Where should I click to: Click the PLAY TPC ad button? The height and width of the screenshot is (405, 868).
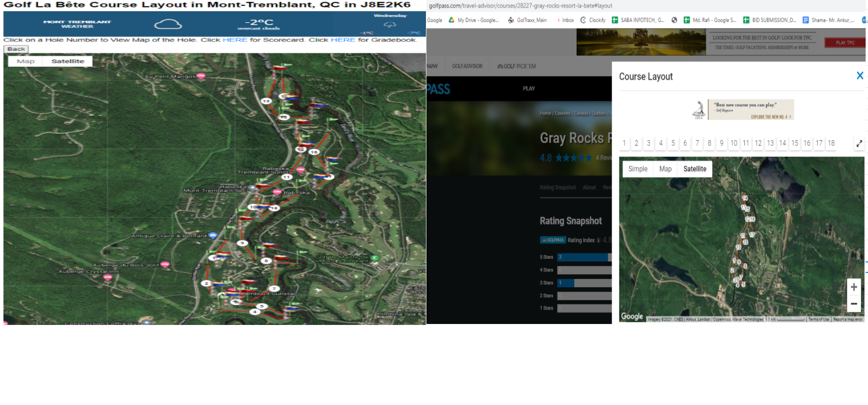(845, 43)
